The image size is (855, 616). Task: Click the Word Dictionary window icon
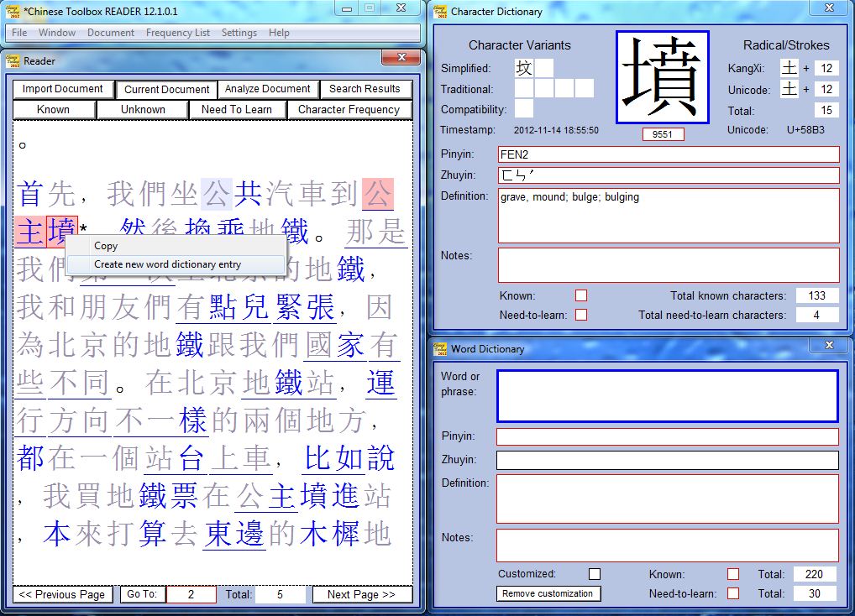tap(439, 348)
